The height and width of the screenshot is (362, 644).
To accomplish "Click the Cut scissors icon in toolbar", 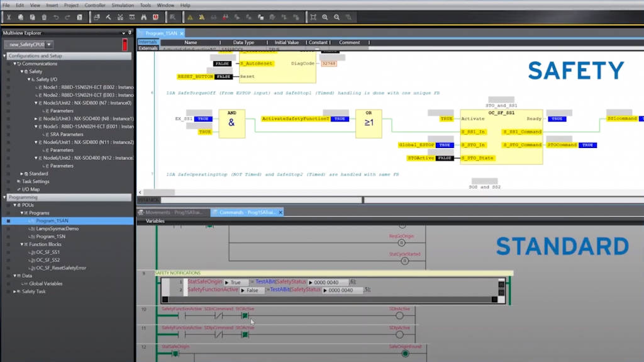I will tap(8, 17).
